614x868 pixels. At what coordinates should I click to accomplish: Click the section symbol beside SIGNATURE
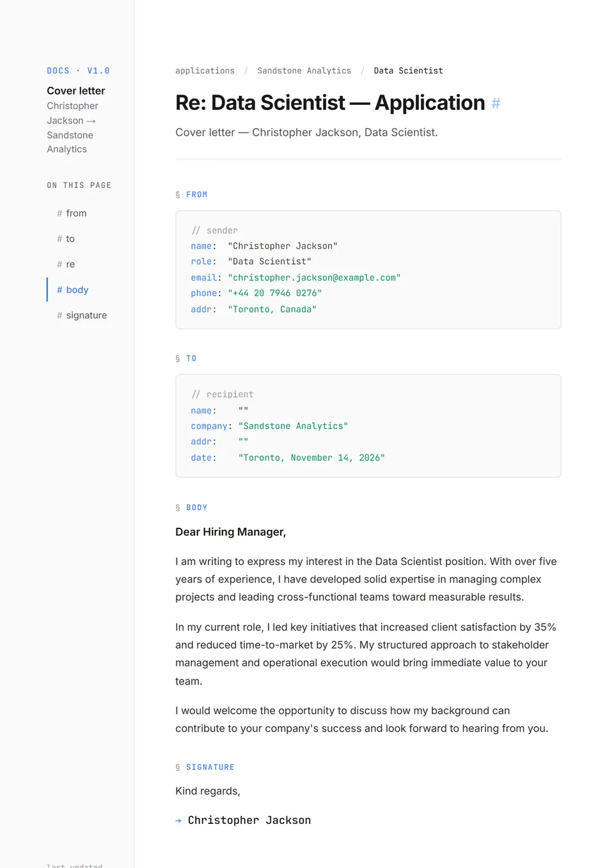[x=178, y=768]
